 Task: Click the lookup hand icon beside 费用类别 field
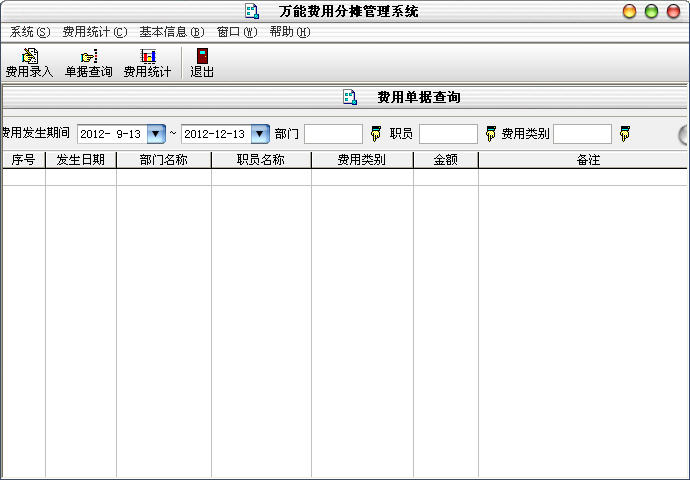coord(625,133)
